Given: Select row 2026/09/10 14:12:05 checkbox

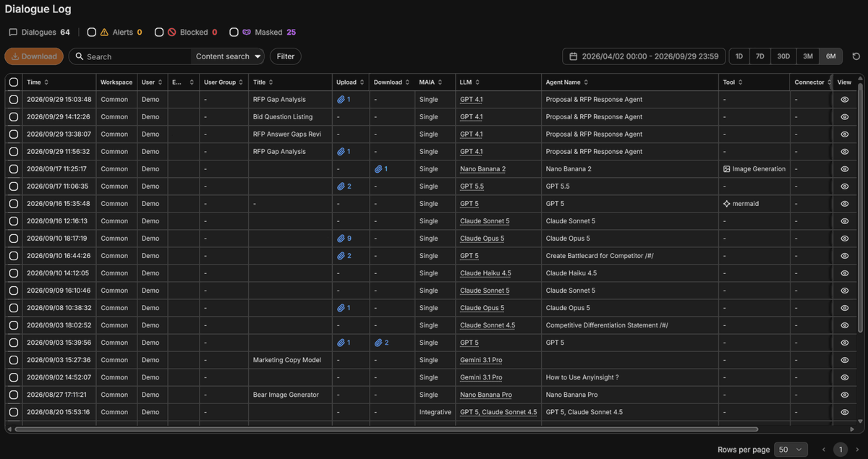Looking at the screenshot, I should point(14,273).
